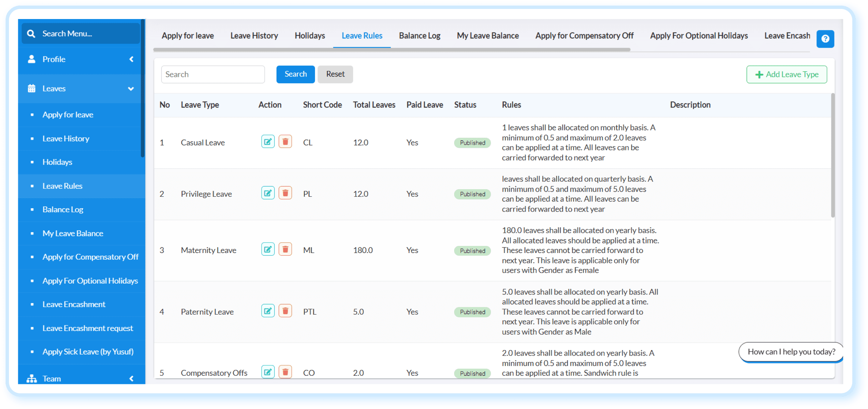
Task: Click the Search Menu field in sidebar
Action: point(81,34)
